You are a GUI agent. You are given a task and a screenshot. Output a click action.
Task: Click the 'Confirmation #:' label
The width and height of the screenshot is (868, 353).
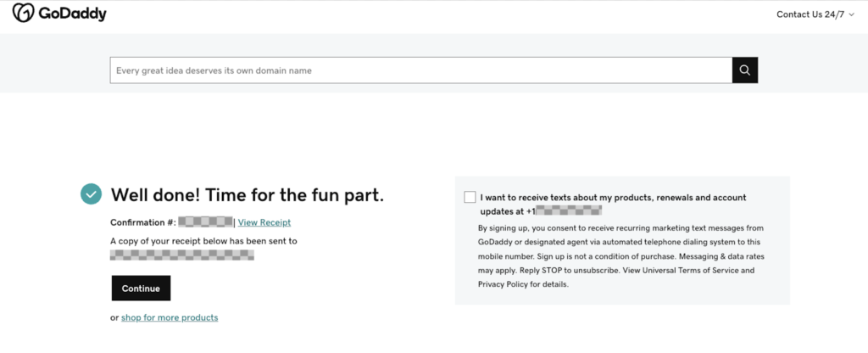click(x=143, y=222)
